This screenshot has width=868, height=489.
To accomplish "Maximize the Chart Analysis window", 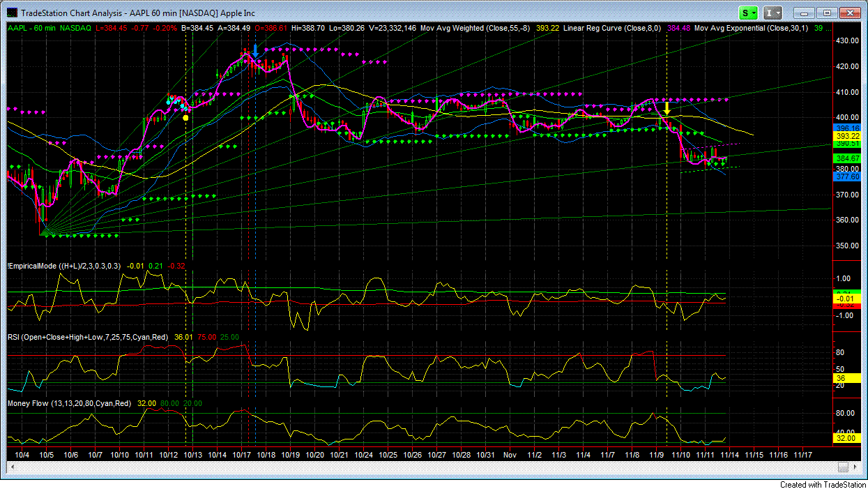I will click(x=827, y=13).
